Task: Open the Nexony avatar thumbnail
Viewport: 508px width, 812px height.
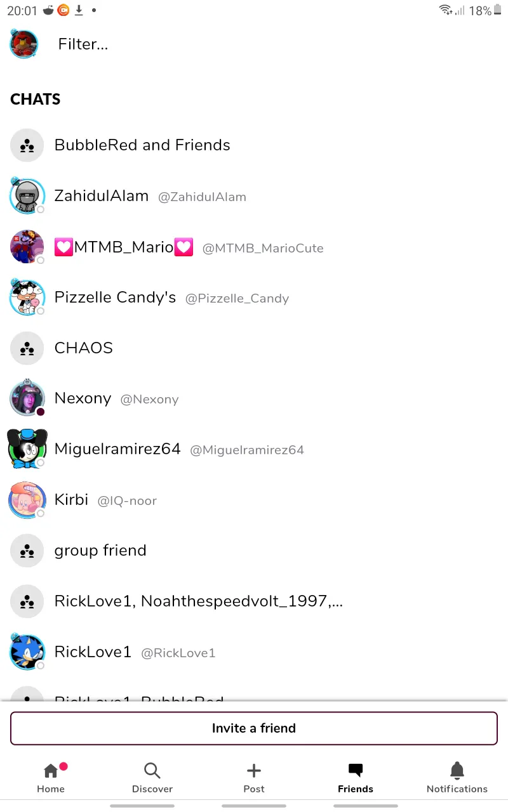Action: 27,398
